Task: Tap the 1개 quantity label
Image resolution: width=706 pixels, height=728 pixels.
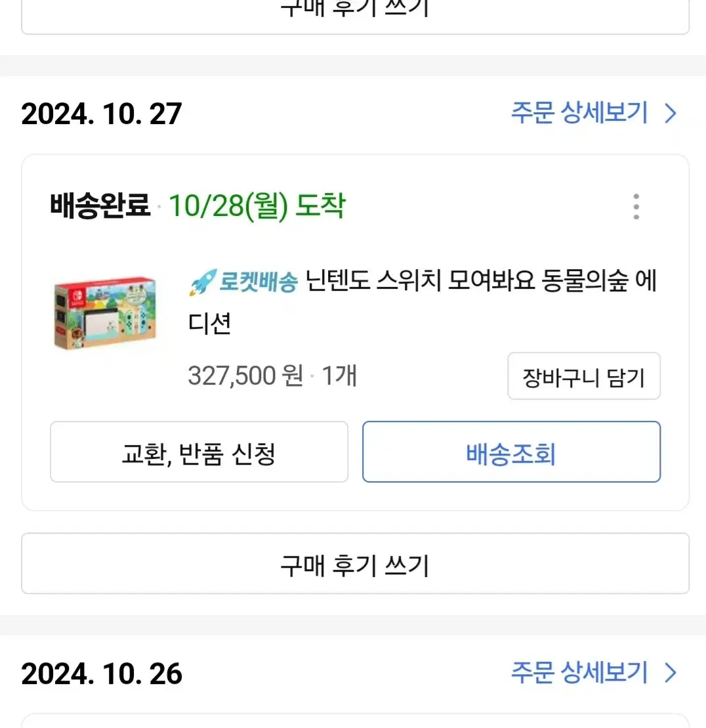Action: click(x=339, y=375)
